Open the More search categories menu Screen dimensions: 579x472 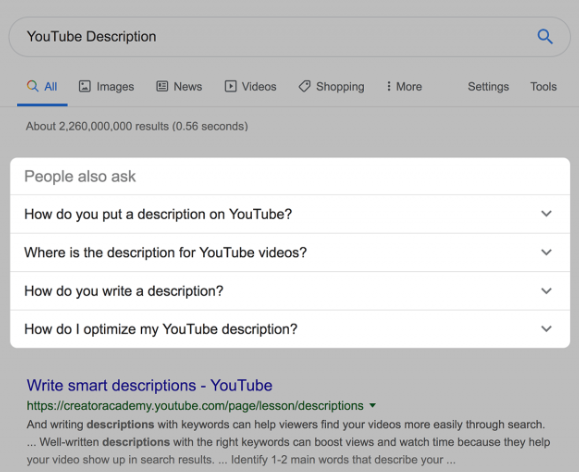[404, 87]
